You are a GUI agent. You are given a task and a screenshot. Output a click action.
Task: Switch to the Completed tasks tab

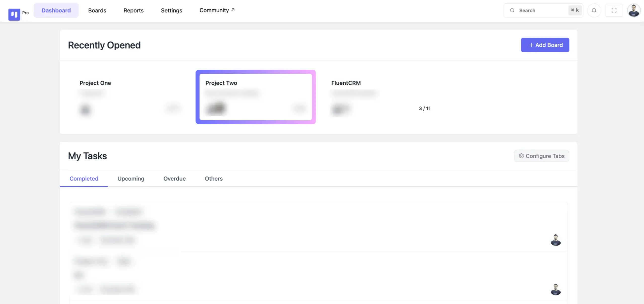(x=84, y=179)
